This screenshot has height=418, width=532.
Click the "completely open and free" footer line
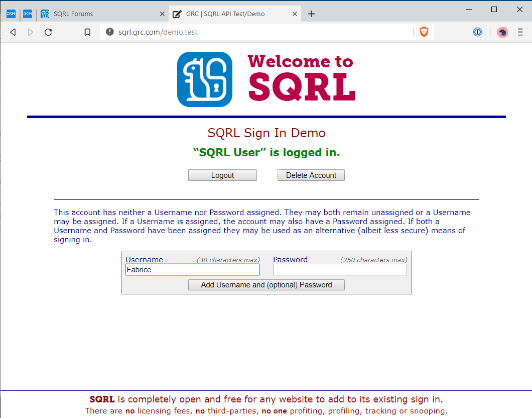[267, 399]
